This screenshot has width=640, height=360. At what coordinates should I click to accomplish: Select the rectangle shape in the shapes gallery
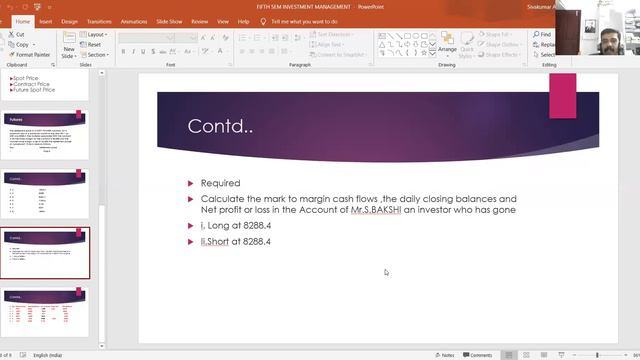(407, 36)
